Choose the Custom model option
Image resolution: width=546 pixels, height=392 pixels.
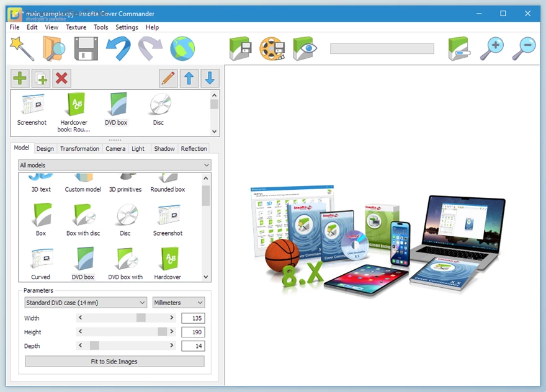[83, 184]
